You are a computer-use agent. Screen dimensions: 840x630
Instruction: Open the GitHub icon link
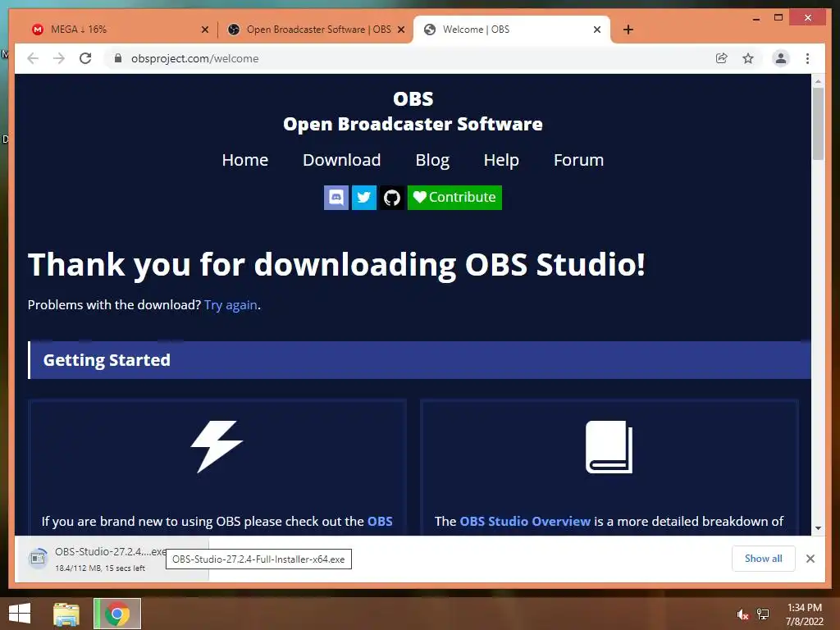click(x=392, y=198)
